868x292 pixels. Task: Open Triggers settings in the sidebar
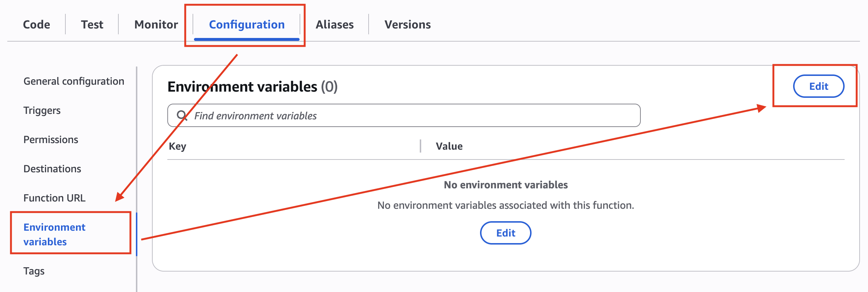click(x=42, y=110)
